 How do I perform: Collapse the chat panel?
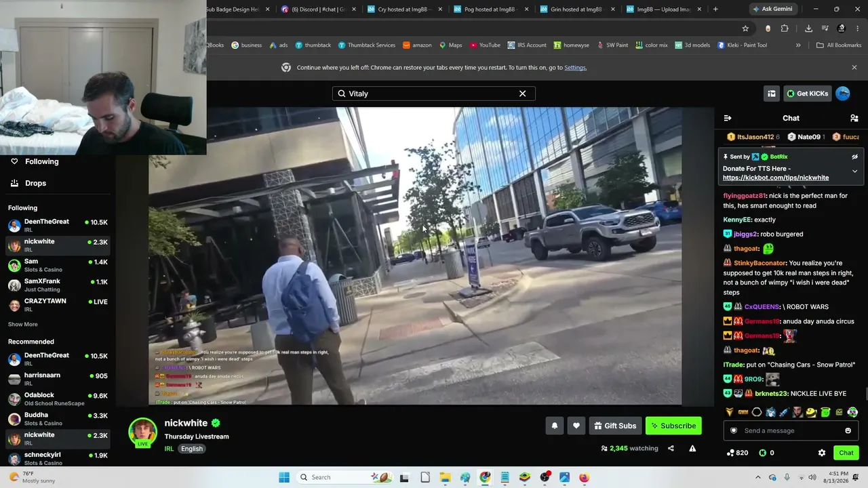pyautogui.click(x=728, y=118)
